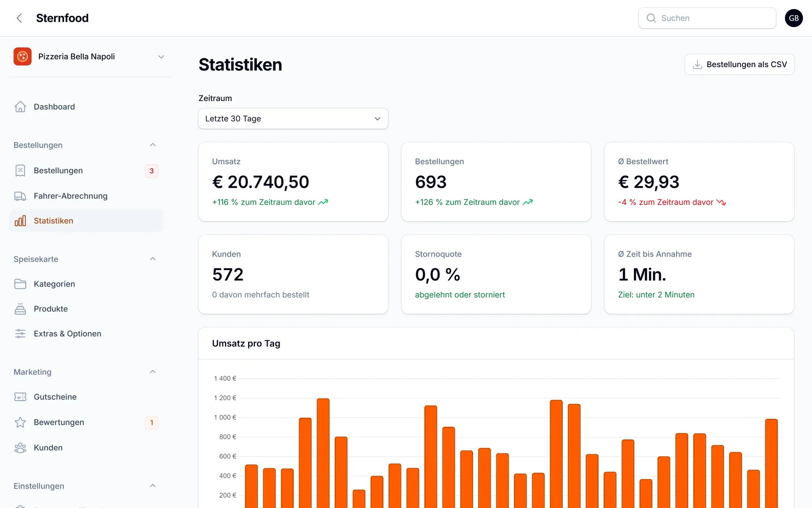
Task: Click into the Suchen search field
Action: click(707, 18)
